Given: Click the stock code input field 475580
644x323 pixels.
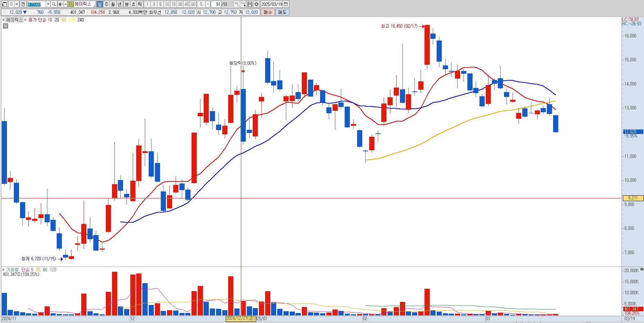Looking at the screenshot, I should pyautogui.click(x=36, y=4).
